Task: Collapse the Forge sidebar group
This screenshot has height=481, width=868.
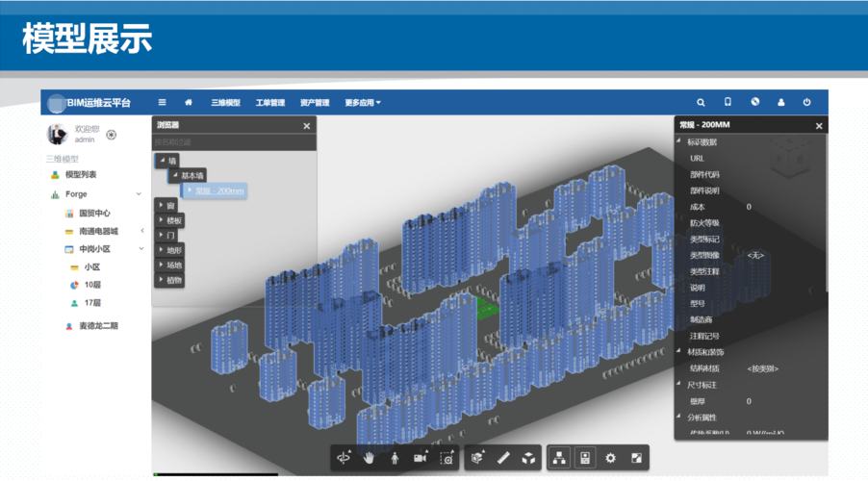Action: (x=139, y=194)
